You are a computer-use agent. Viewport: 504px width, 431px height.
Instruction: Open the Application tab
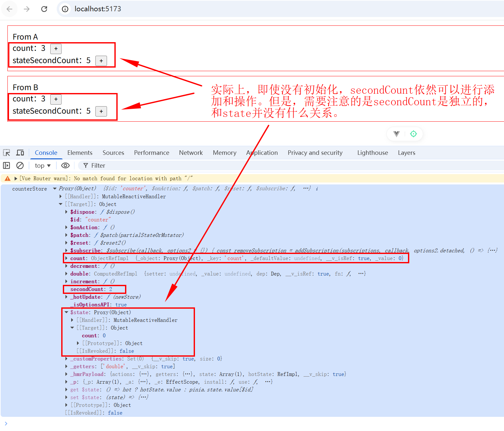(x=262, y=153)
